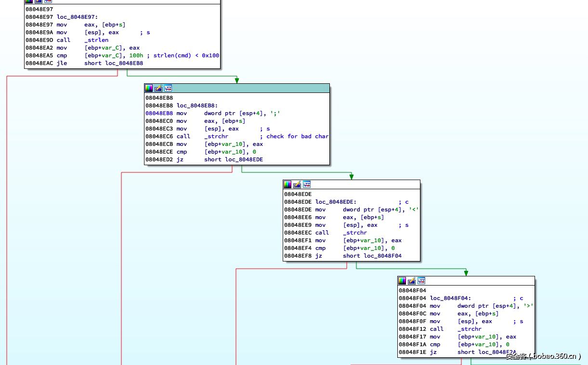The width and height of the screenshot is (588, 365).
Task: Select the loc_8048E97: label
Action: 77,17
